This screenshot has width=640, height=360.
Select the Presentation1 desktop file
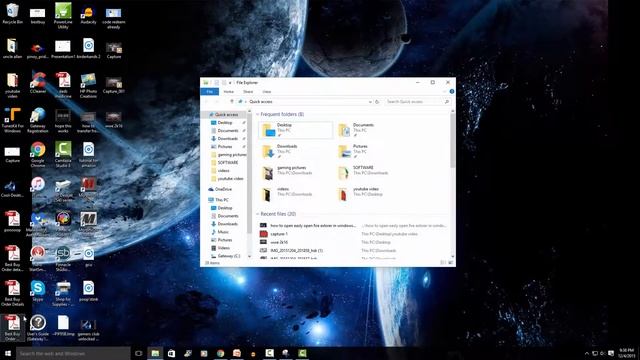coord(63,48)
